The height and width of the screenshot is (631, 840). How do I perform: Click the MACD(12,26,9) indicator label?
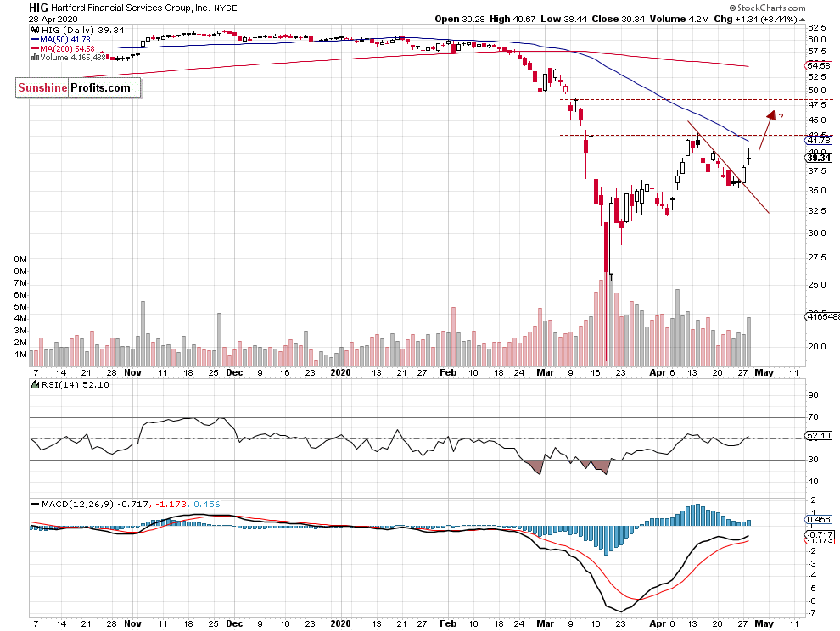pos(78,504)
